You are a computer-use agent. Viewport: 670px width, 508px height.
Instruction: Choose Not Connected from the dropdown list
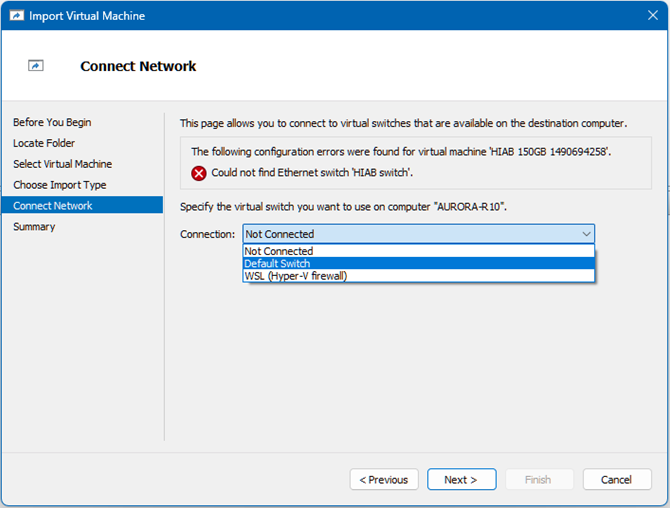tap(279, 251)
